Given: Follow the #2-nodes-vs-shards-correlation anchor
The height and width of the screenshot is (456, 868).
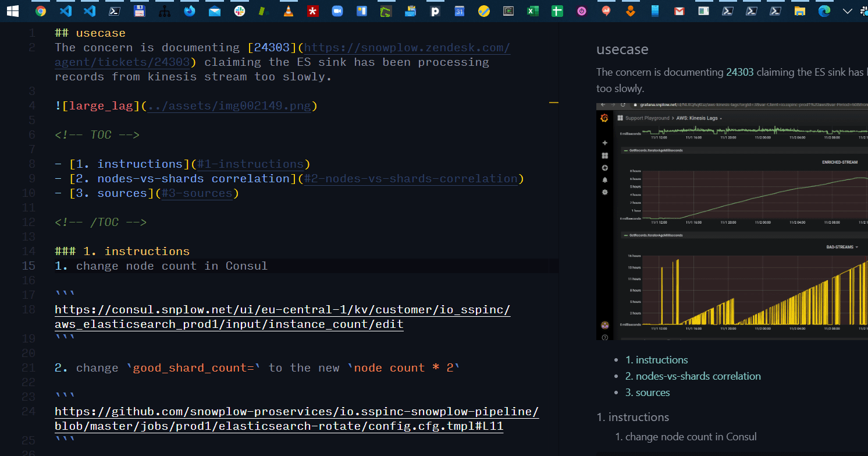Looking at the screenshot, I should 411,179.
